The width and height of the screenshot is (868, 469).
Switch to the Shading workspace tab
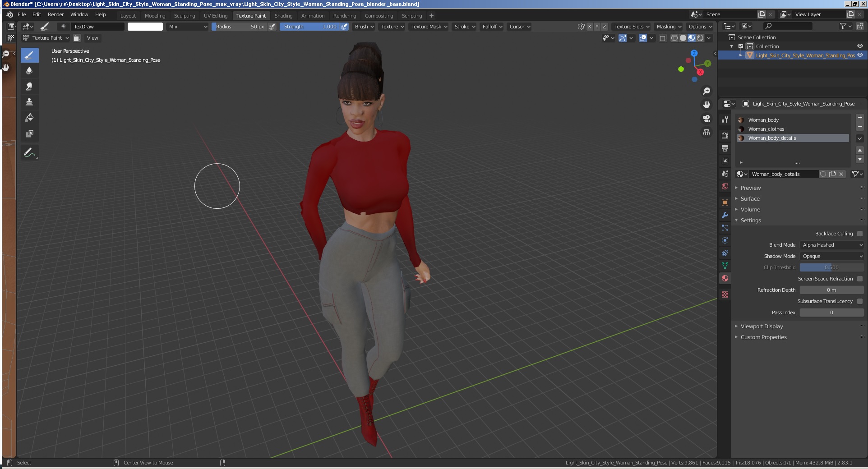[283, 16]
